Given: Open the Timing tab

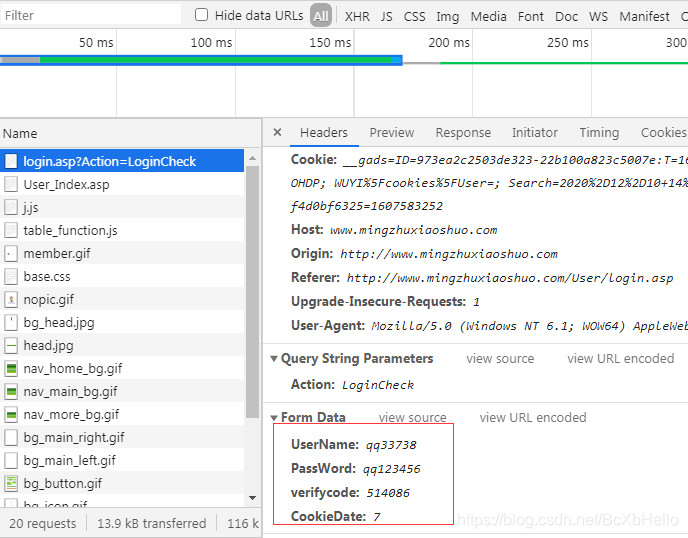Looking at the screenshot, I should click(x=599, y=133).
